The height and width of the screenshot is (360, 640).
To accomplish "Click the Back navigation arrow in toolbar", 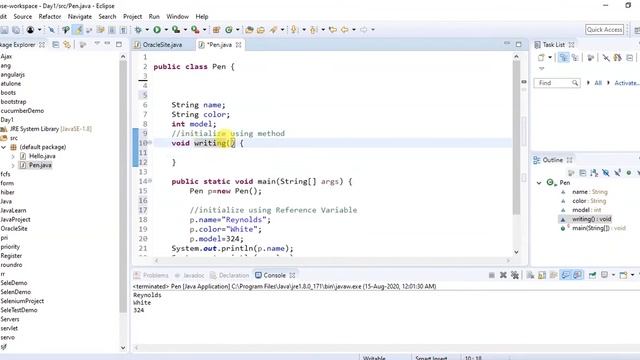I will [x=344, y=30].
